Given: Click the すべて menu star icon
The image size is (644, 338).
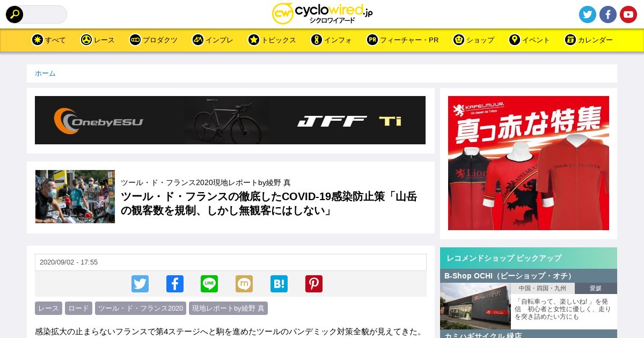Looking at the screenshot, I should [37, 40].
